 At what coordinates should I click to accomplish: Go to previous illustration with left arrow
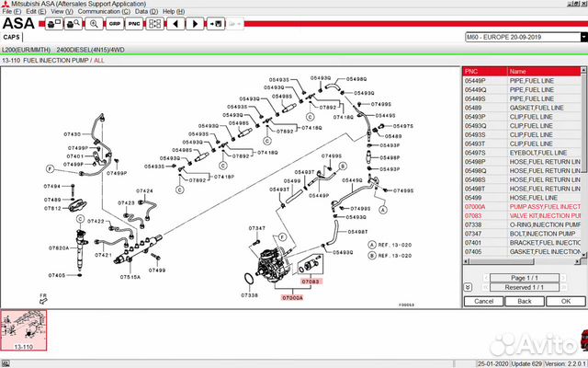pos(175,23)
